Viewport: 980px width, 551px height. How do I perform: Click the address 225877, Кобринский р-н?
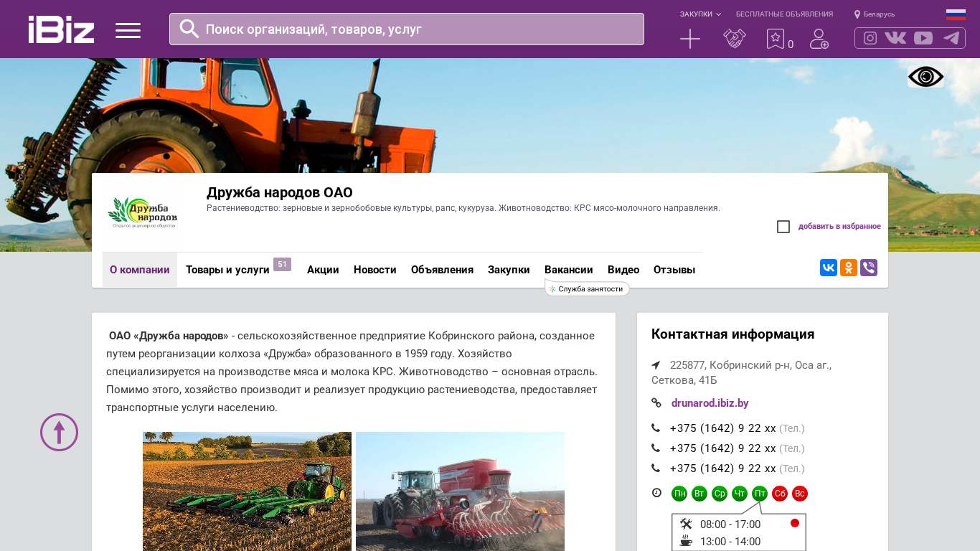[742, 372]
